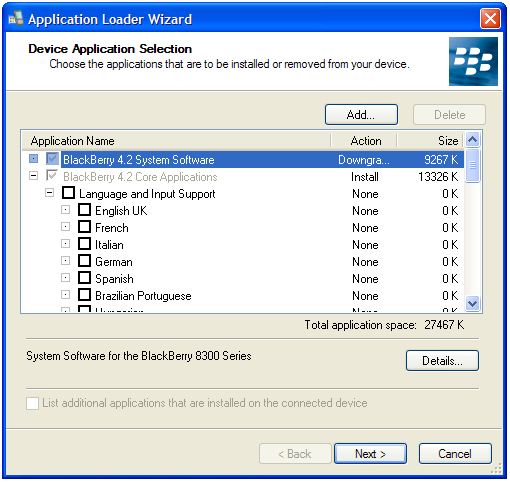Click the BlackBerry logo in the header
The image size is (510, 482).
point(473,61)
